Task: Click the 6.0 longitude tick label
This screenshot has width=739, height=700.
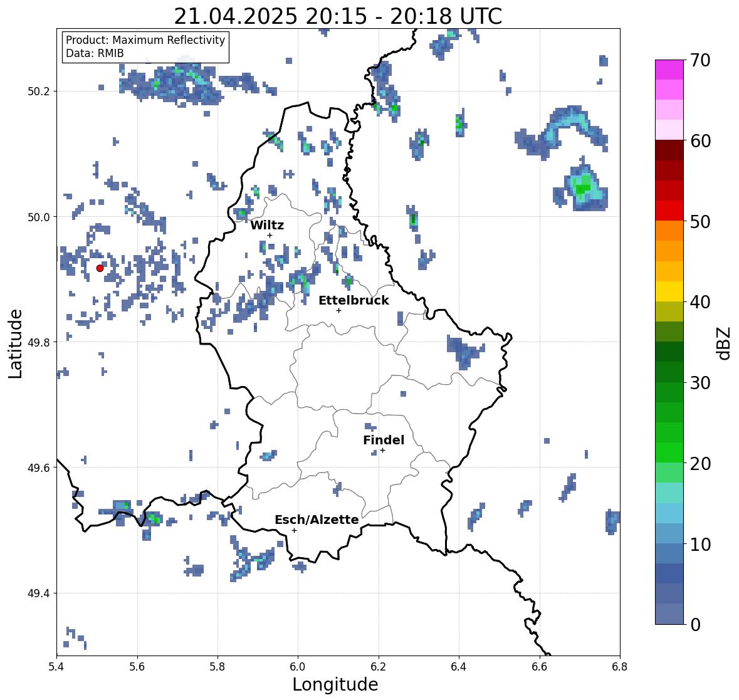Action: [x=298, y=667]
